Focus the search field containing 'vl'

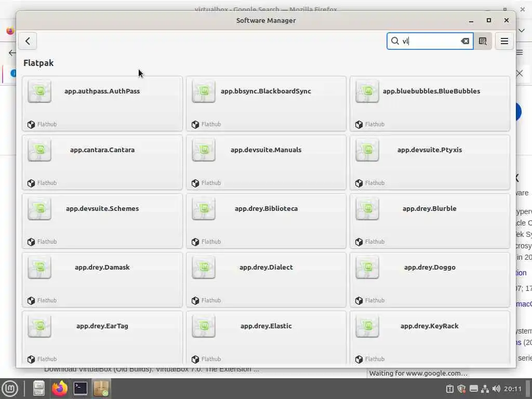tap(430, 41)
